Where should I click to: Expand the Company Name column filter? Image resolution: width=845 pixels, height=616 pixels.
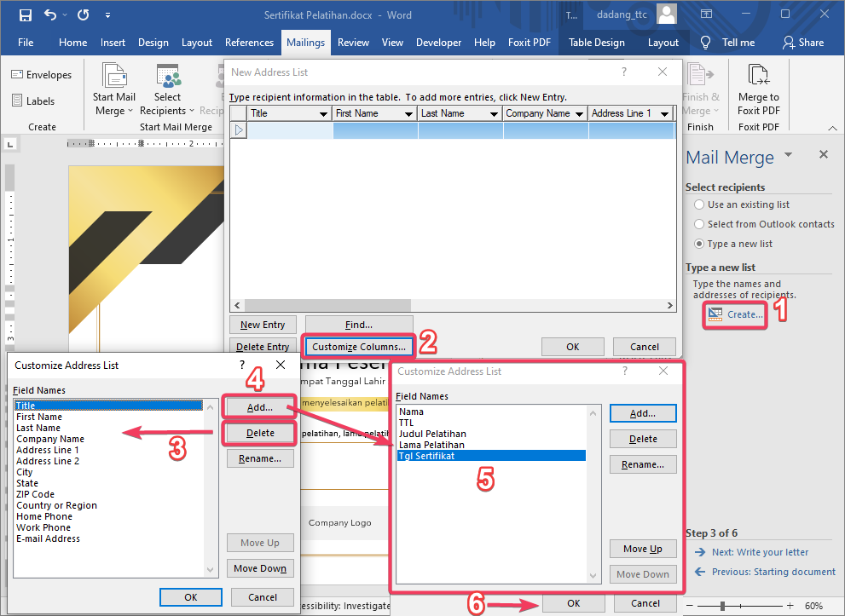tap(580, 112)
